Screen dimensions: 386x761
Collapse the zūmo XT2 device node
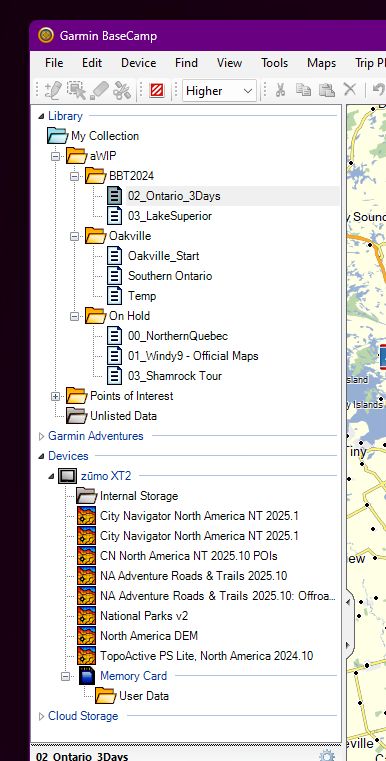click(x=51, y=476)
